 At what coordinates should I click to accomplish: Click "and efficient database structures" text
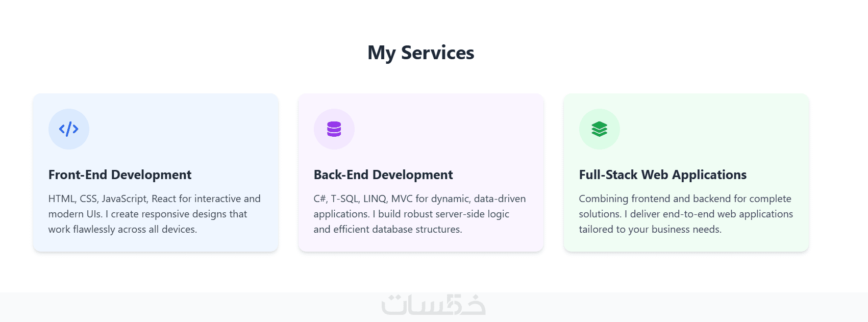[388, 229]
